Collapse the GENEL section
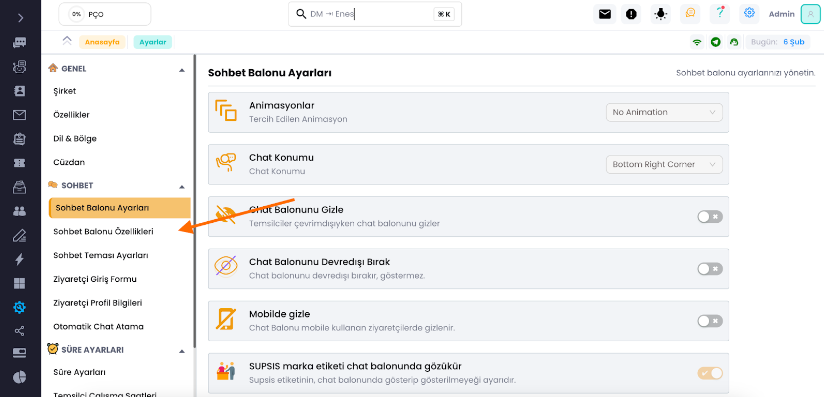Screen dimensions: 824x397 point(182,69)
